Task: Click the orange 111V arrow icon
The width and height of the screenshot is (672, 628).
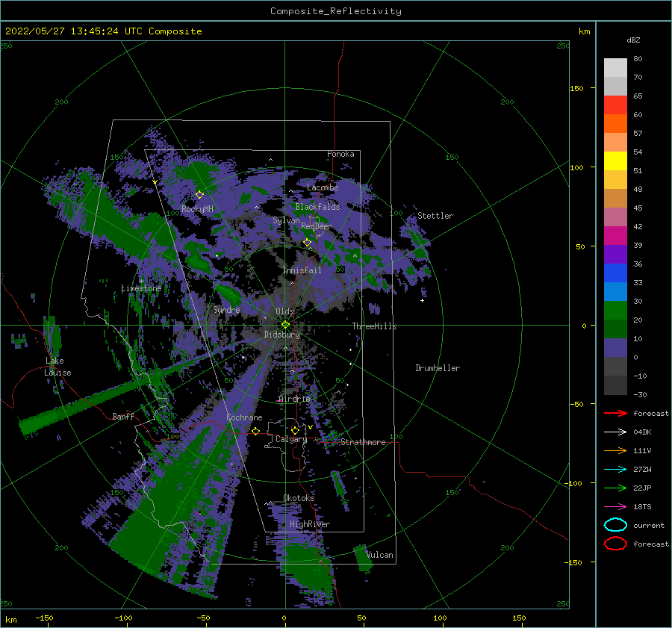Action: 615,450
